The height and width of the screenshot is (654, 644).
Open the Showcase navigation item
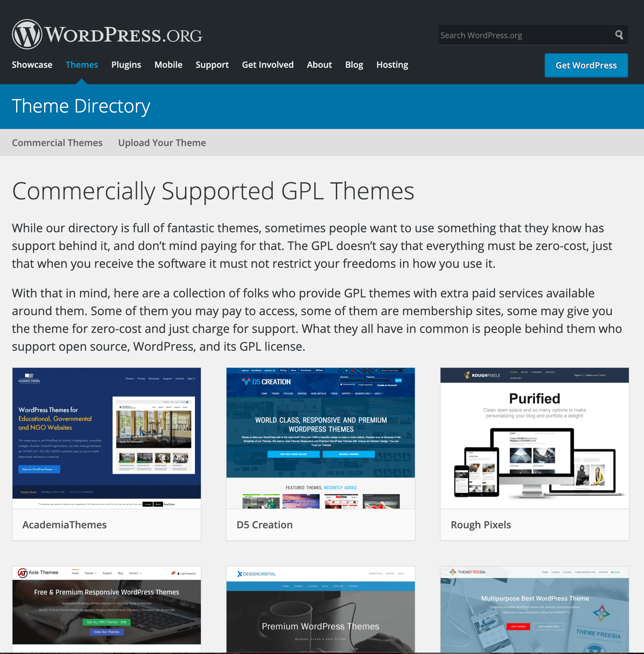point(32,65)
